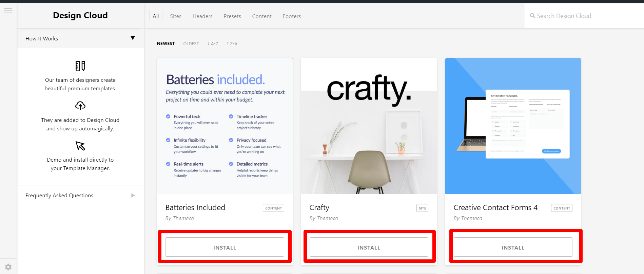This screenshot has height=274, width=644.
Task: Open the Footers tab
Action: coord(292,16)
